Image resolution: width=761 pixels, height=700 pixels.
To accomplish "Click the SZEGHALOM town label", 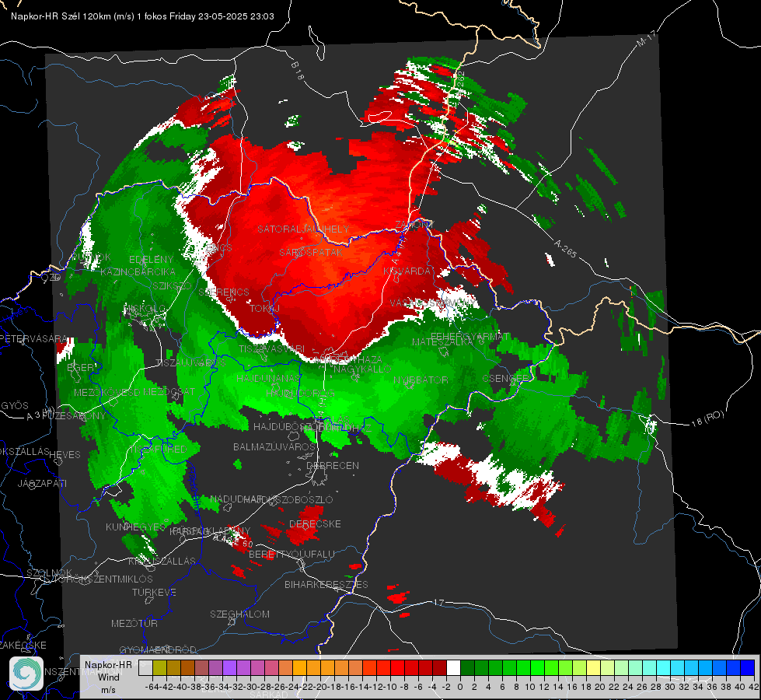I will [239, 614].
